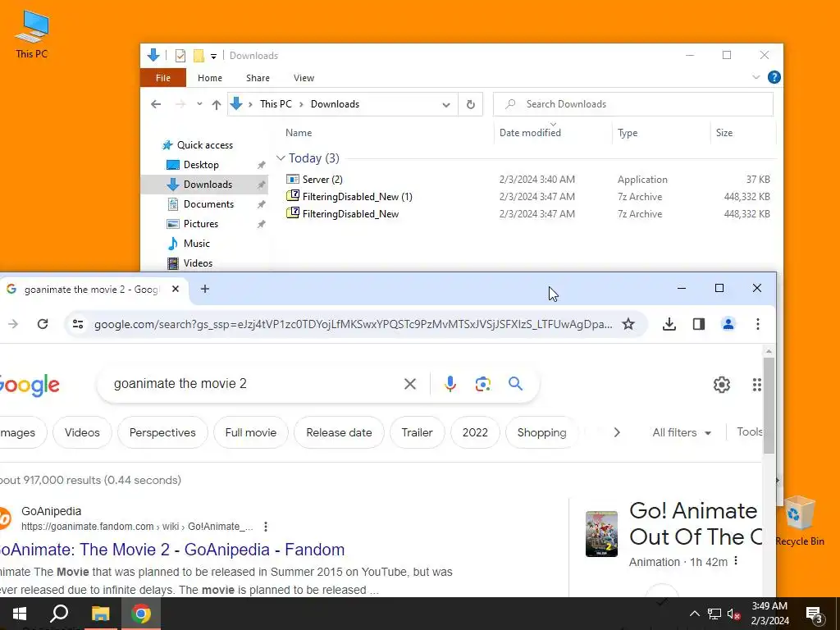
Task: Open the Customize Quick Access Toolbar dropdown arrow
Action: (213, 56)
